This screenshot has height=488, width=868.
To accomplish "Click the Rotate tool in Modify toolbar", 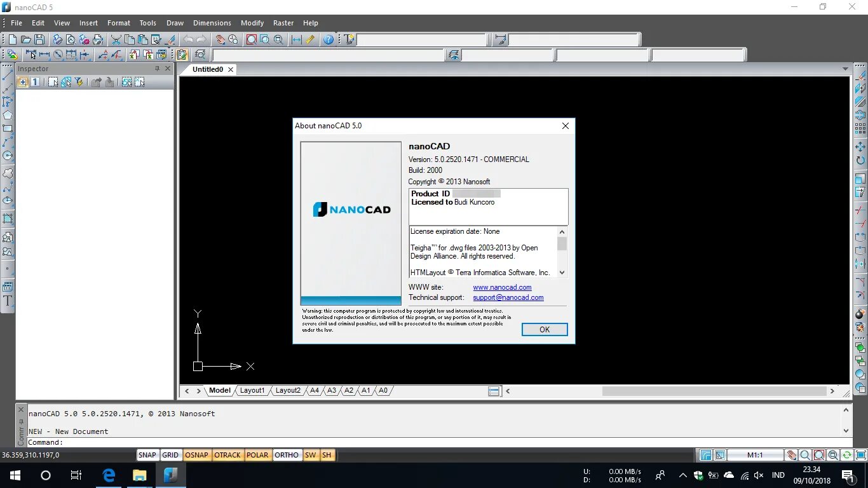I will (x=860, y=161).
